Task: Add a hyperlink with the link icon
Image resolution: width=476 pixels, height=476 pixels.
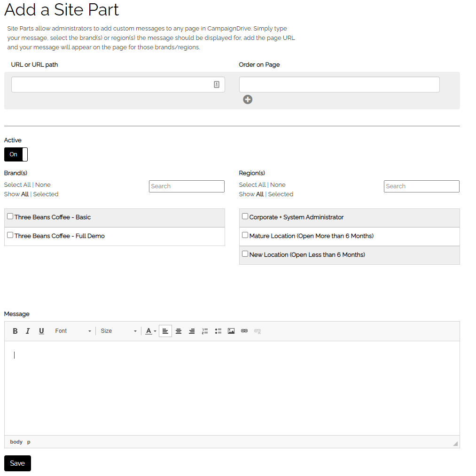Action: 244,331
